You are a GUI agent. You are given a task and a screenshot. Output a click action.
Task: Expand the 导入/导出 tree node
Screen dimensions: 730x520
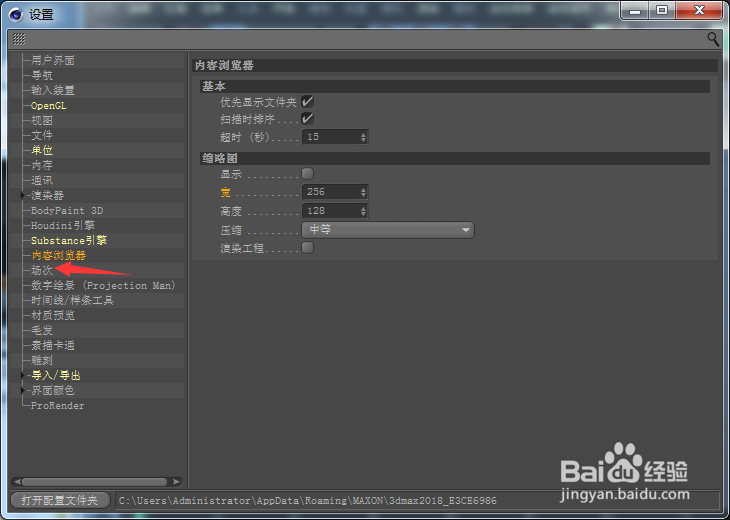pos(22,375)
